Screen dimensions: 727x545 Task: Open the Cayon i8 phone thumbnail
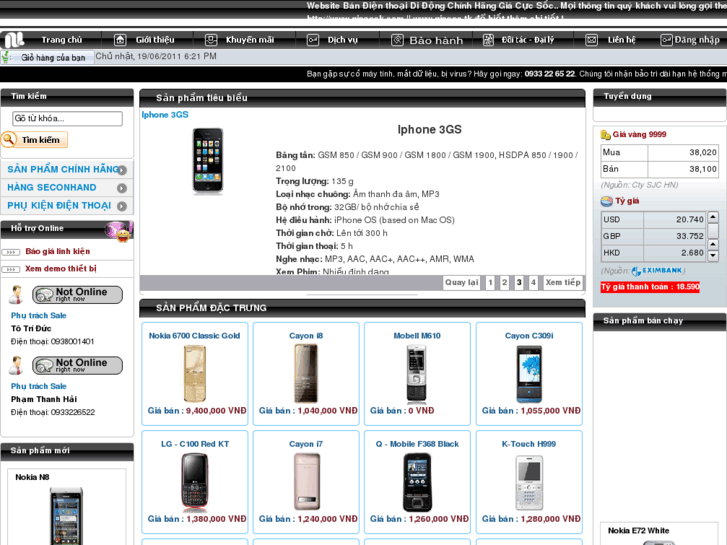tap(306, 374)
